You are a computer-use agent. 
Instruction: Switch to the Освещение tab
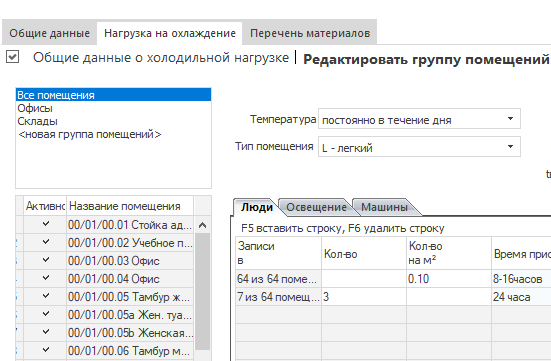[316, 207]
